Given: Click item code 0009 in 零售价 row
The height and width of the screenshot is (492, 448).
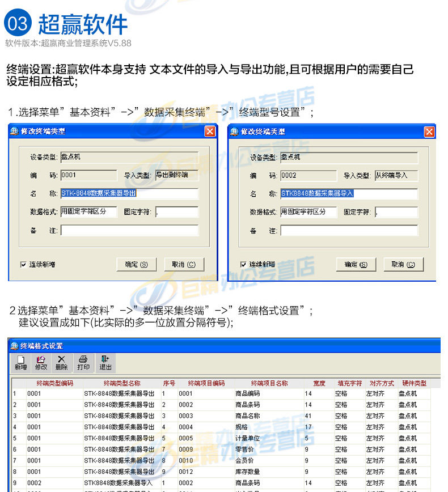Looking at the screenshot, I should 186,449.
